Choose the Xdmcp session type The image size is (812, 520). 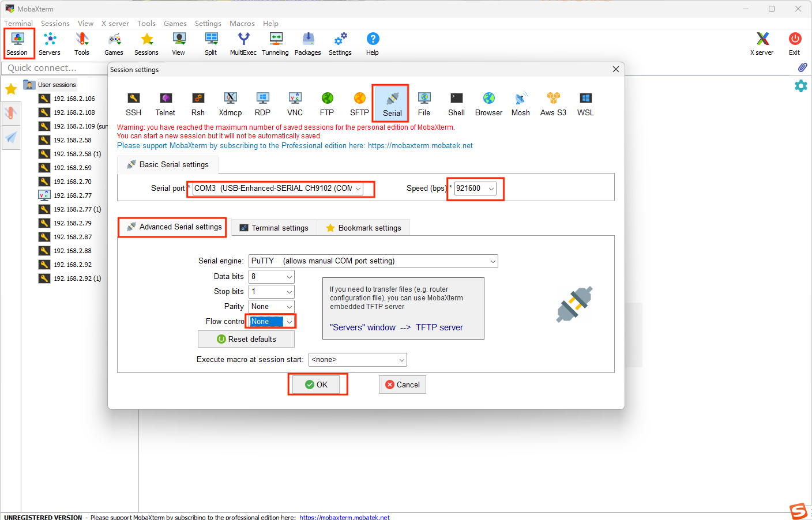(x=230, y=104)
